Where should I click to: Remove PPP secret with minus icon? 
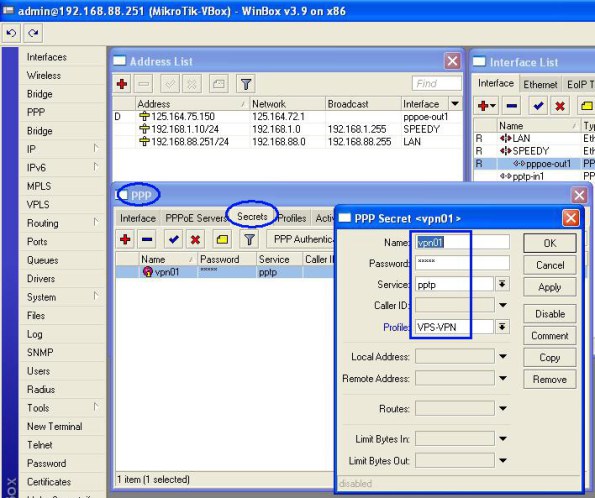[147, 239]
